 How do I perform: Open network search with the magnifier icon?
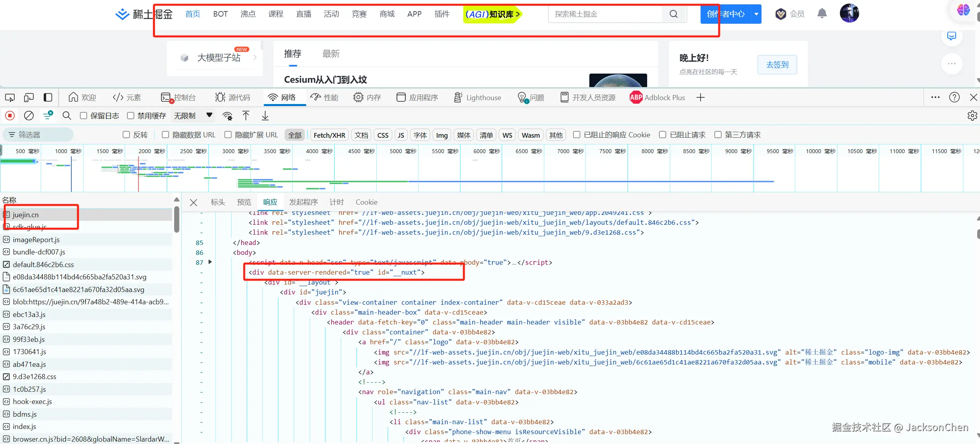66,116
